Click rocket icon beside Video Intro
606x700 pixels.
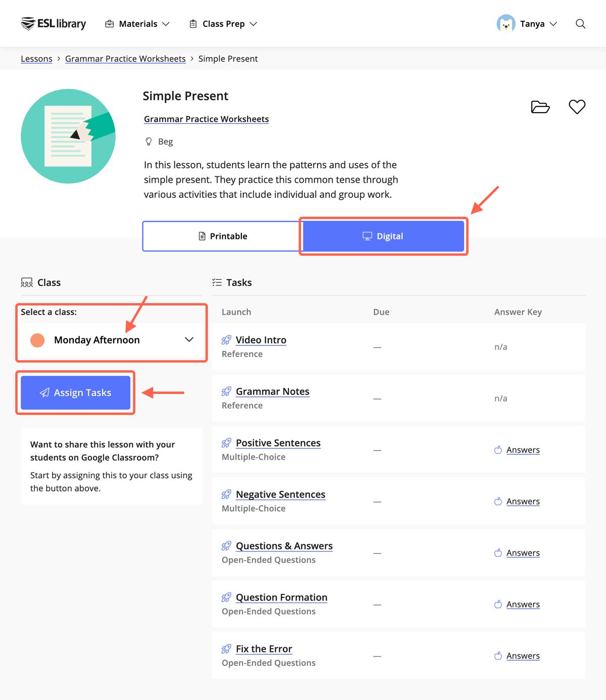coord(226,340)
